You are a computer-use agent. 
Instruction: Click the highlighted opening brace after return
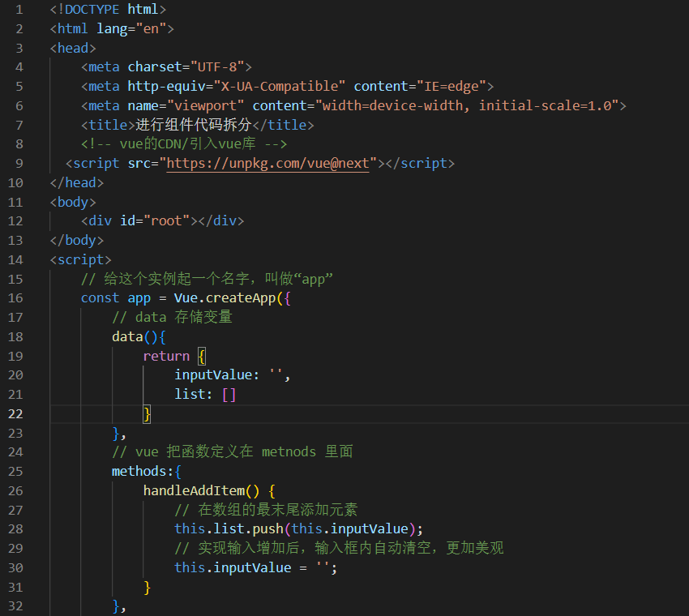(201, 357)
